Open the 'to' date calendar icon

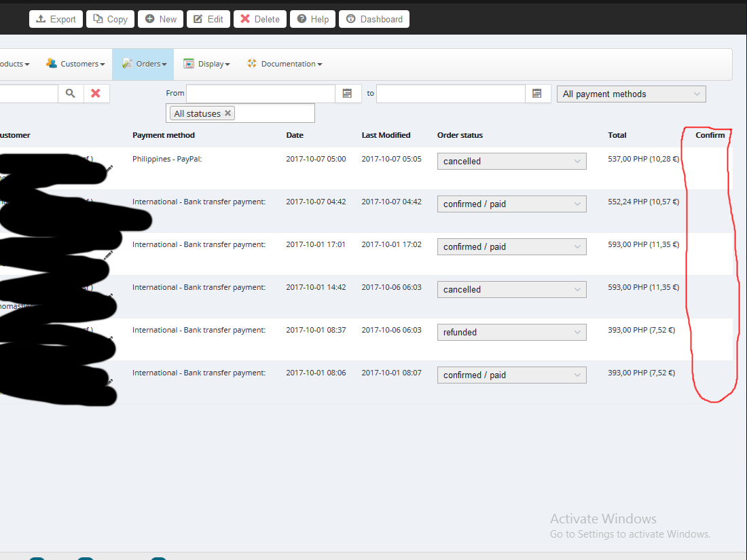click(537, 94)
